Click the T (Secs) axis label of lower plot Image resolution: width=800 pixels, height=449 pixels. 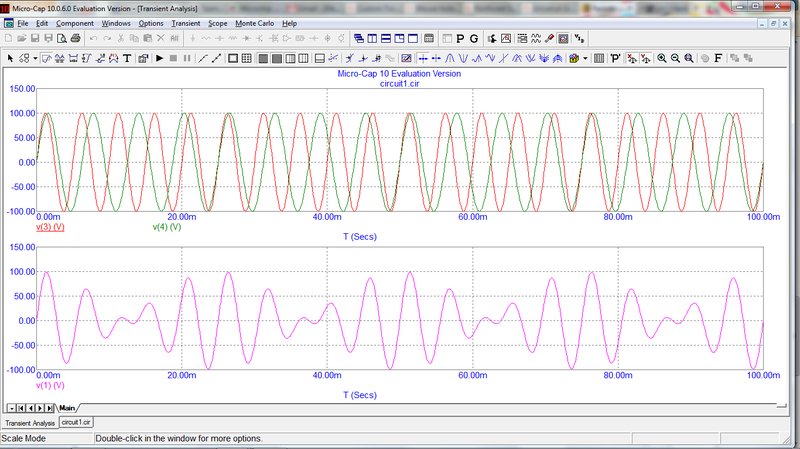pos(359,395)
